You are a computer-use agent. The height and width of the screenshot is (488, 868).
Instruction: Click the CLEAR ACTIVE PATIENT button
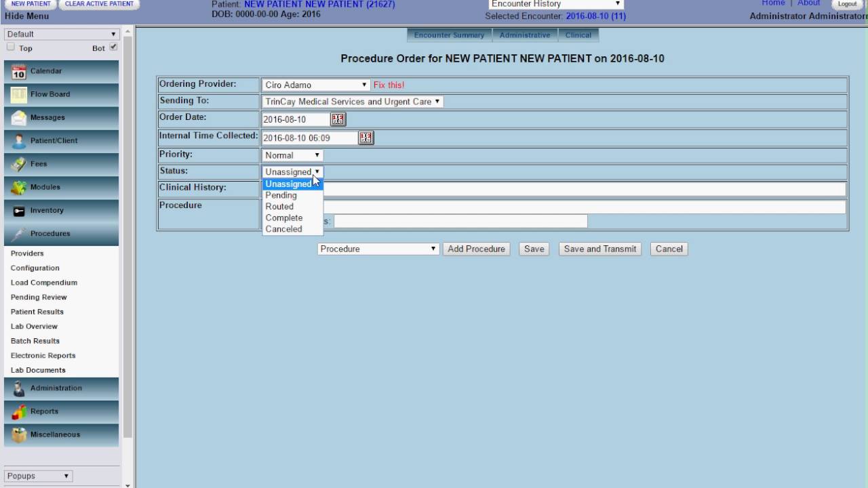tap(99, 4)
